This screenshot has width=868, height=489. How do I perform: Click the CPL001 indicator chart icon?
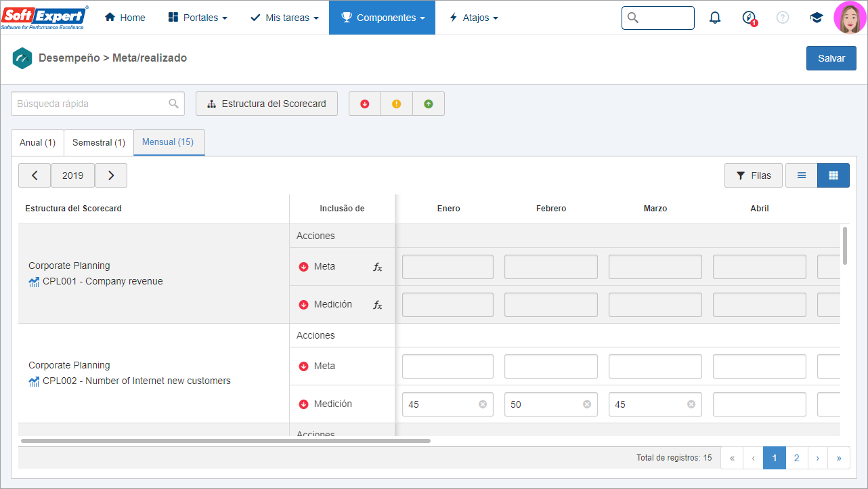click(34, 282)
